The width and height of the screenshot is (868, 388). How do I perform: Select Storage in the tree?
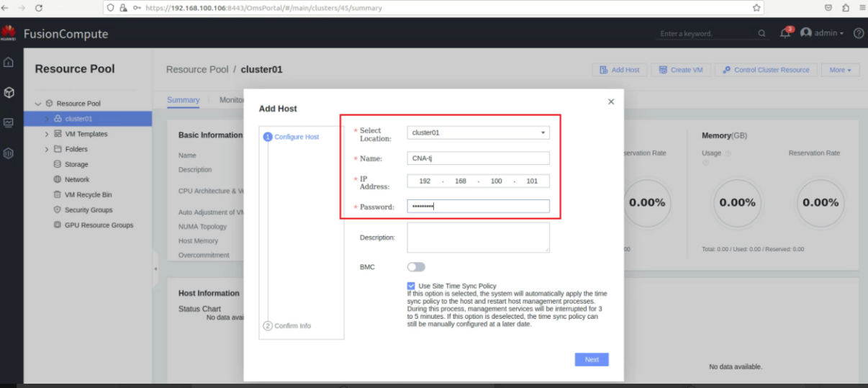click(76, 164)
